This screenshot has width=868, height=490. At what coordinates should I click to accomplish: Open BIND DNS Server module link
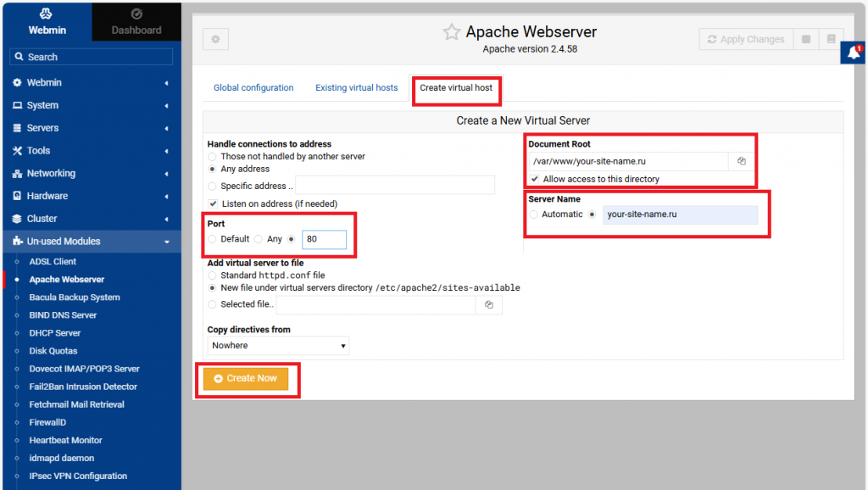(x=63, y=315)
